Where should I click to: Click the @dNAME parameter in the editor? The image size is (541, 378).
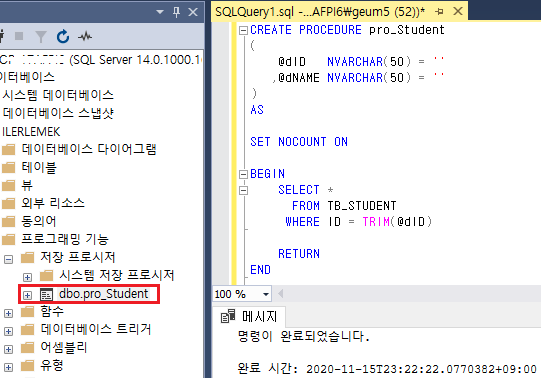pyautogui.click(x=299, y=78)
